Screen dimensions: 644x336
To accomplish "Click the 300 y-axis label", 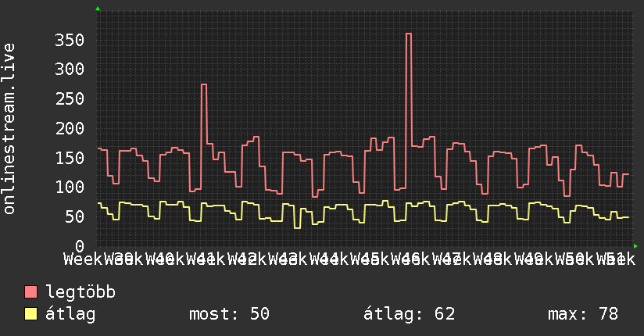I will click(x=70, y=70).
